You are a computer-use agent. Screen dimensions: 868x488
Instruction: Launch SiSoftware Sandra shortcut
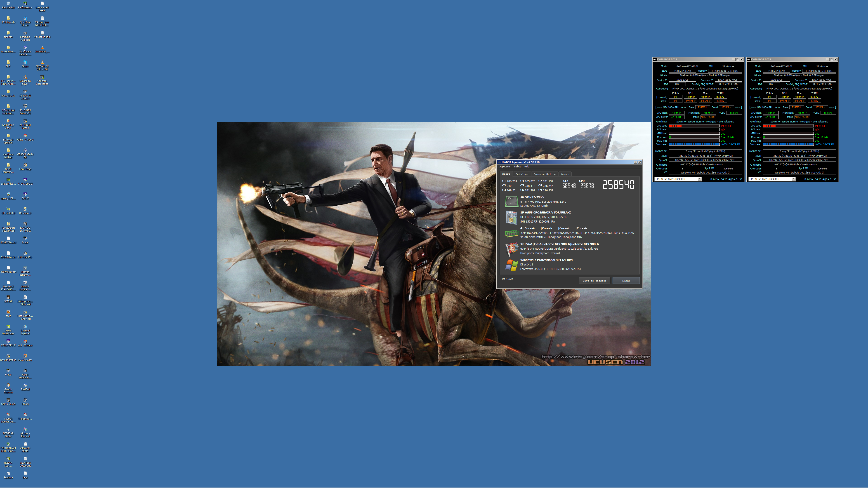(x=25, y=51)
